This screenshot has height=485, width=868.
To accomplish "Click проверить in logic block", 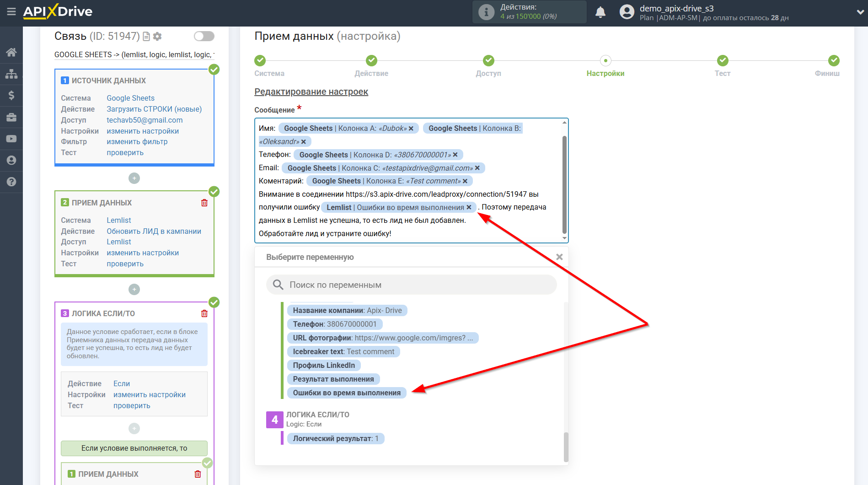I will coord(132,405).
